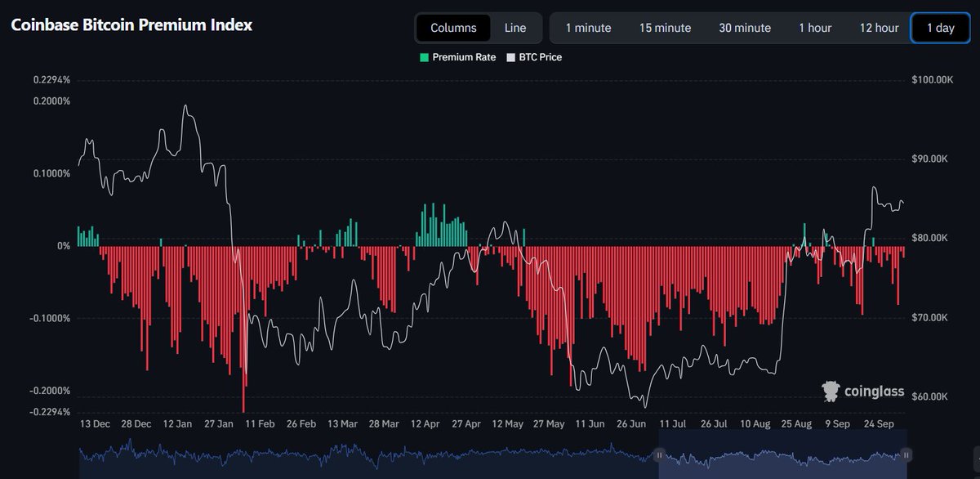Select the 15 minute interval

[x=665, y=28]
